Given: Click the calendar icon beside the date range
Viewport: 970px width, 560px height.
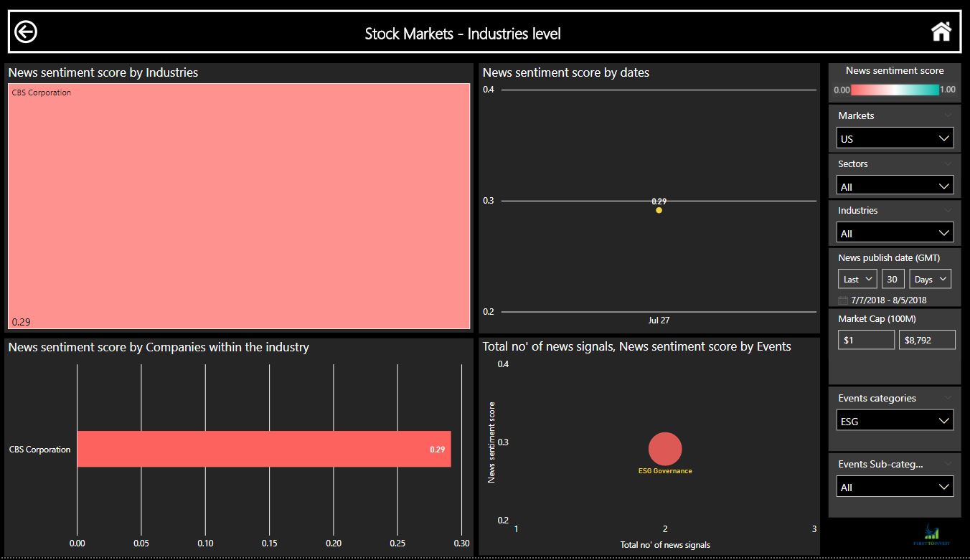Looking at the screenshot, I should (x=843, y=300).
